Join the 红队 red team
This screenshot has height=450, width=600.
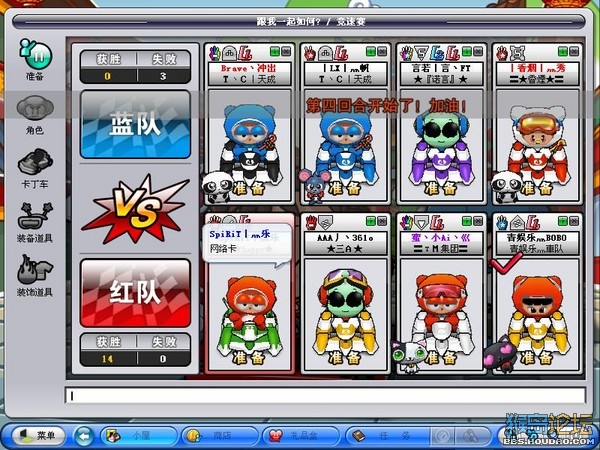(135, 293)
